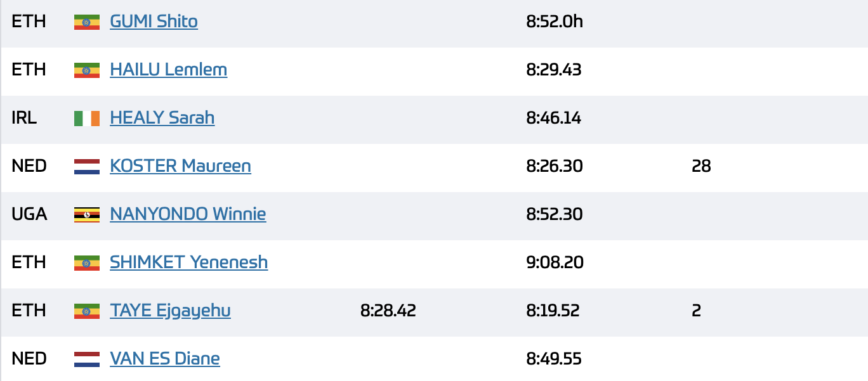Click the Dutch flag beside VAN ES Diane
The width and height of the screenshot is (868, 381).
[x=87, y=359]
